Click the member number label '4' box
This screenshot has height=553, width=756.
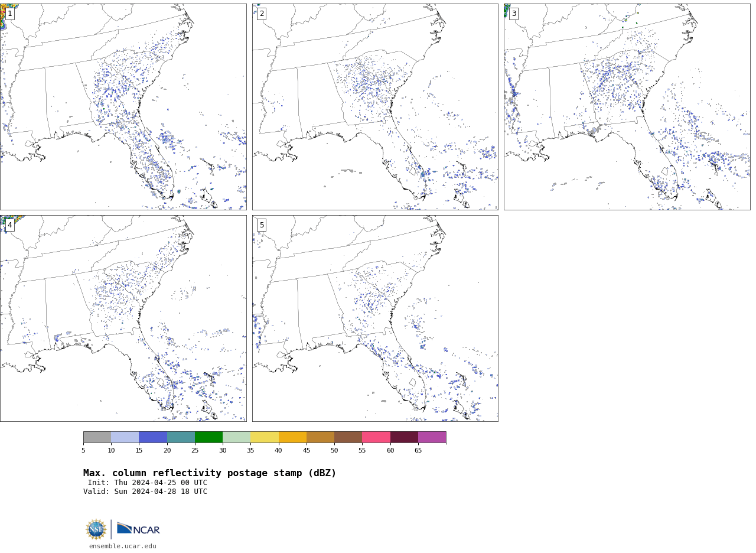(x=9, y=225)
